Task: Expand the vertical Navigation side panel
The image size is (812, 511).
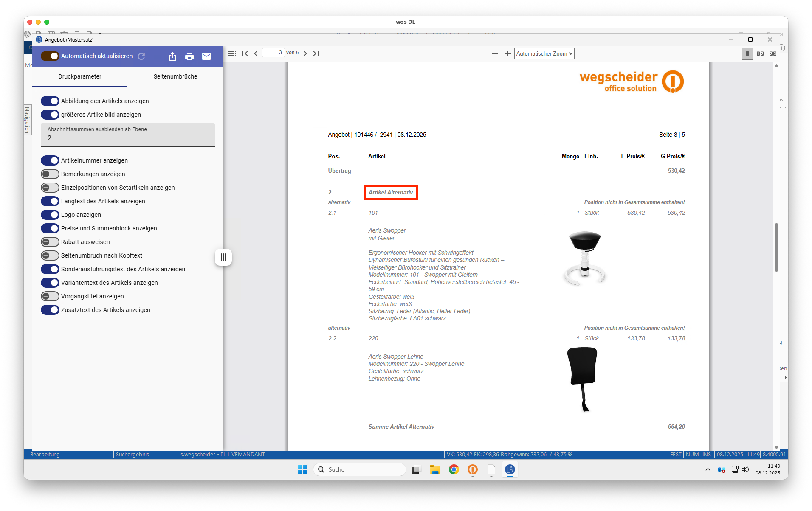Action: coord(27,120)
